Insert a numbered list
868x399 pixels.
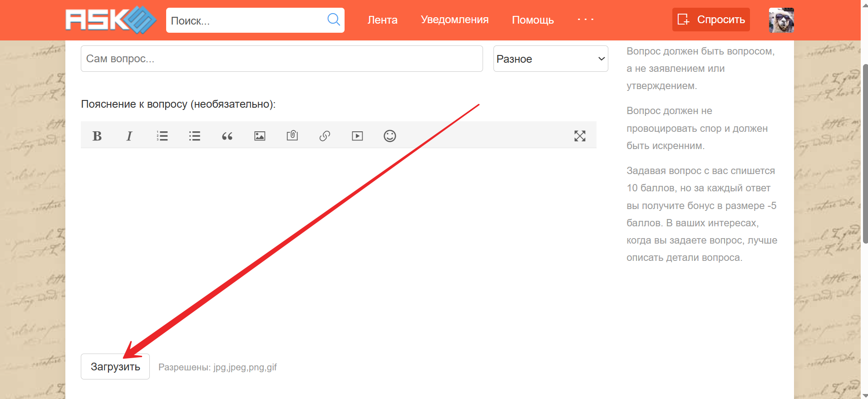[x=162, y=136]
